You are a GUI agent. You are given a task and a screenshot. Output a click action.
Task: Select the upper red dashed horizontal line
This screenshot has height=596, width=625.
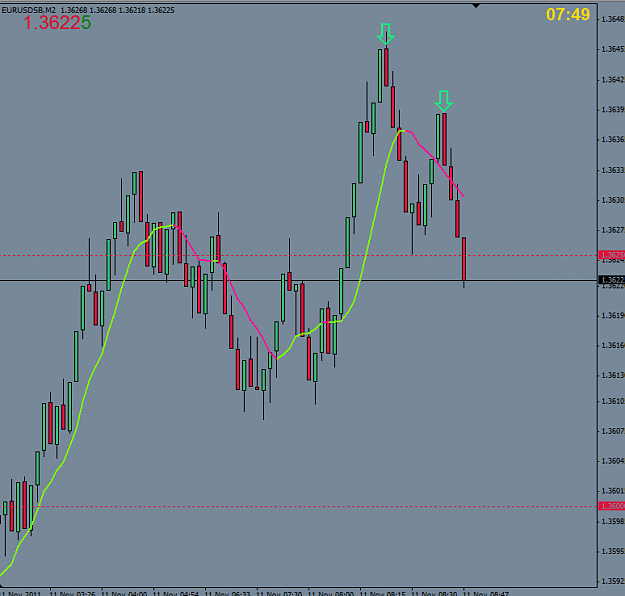point(299,256)
